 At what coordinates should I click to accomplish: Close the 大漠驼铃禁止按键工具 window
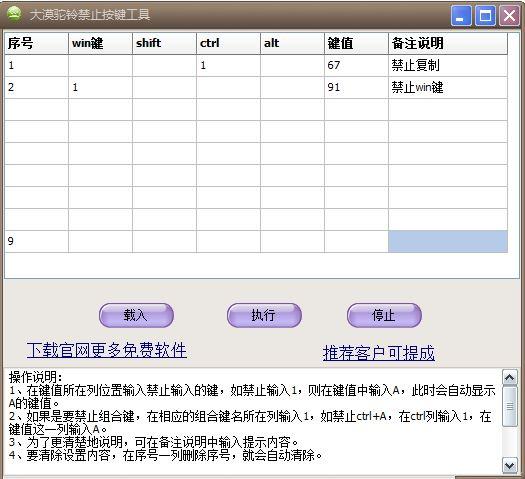509,16
